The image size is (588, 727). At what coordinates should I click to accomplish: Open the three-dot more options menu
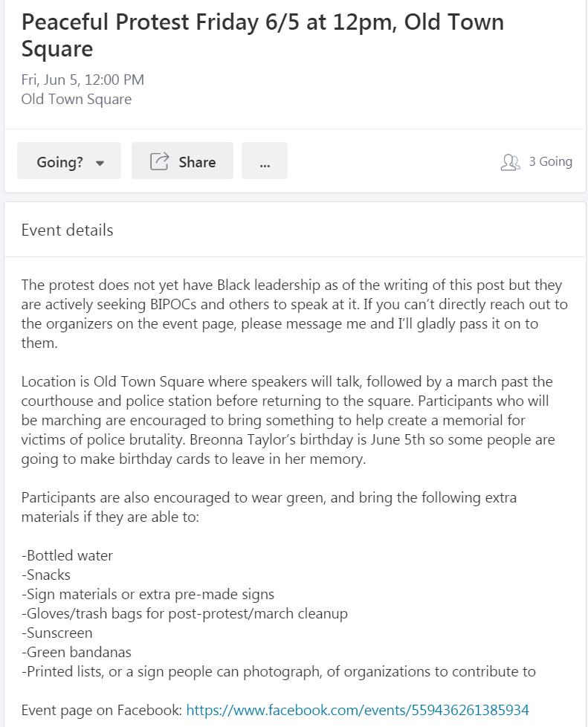point(265,161)
